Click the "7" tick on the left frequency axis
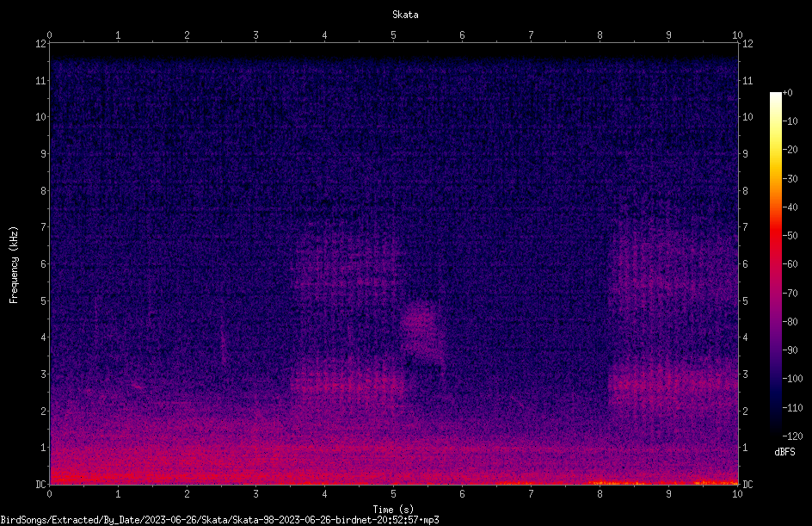Image resolution: width=812 pixels, height=526 pixels. (x=44, y=227)
